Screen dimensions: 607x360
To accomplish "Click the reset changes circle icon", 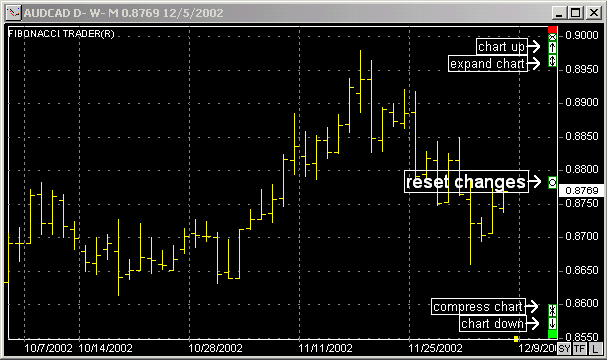I will (552, 182).
